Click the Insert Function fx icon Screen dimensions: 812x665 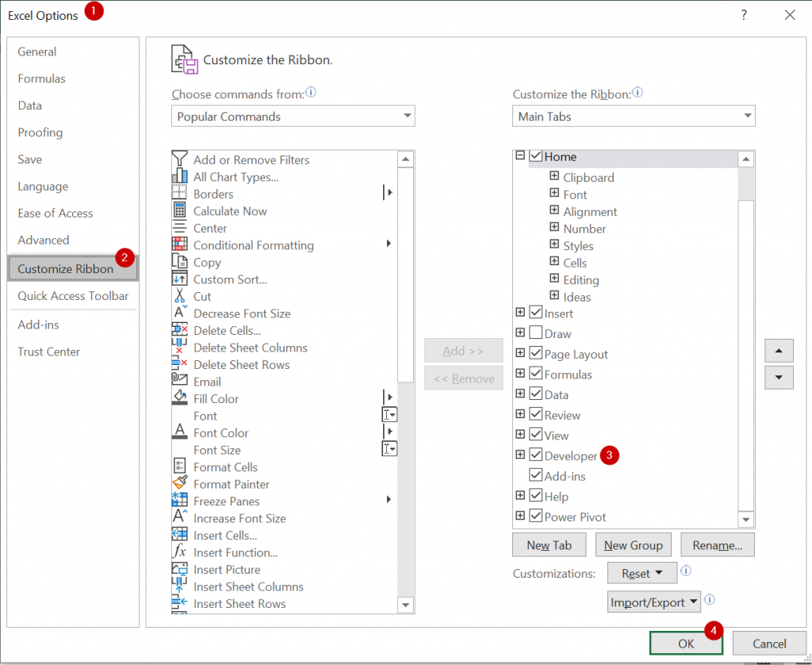tap(179, 552)
